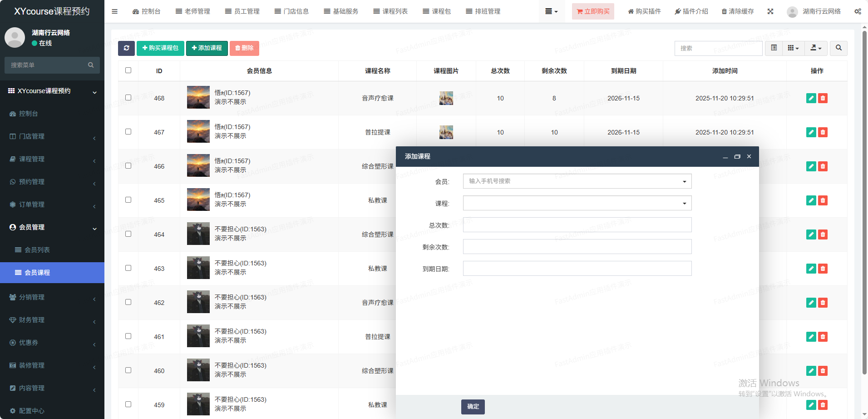This screenshot has height=419, width=868.
Task: Select the checkbox for row 463
Action: pyautogui.click(x=128, y=268)
